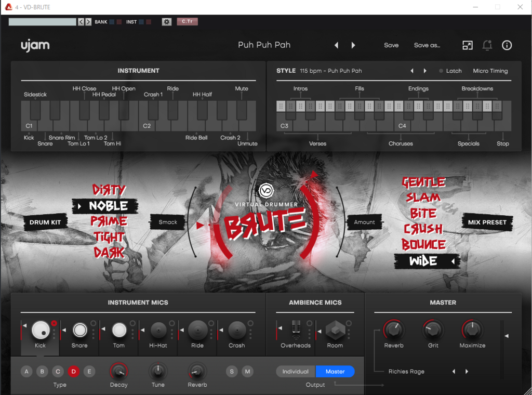Open the notifications bell

pyautogui.click(x=487, y=45)
